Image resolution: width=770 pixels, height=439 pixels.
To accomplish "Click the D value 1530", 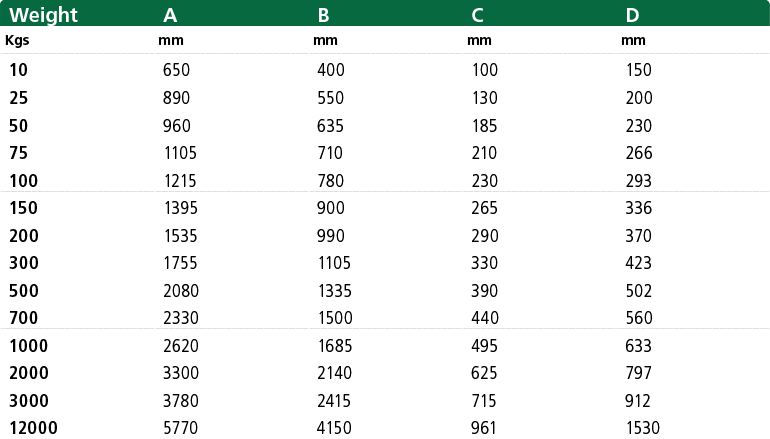I will pyautogui.click(x=641, y=429).
